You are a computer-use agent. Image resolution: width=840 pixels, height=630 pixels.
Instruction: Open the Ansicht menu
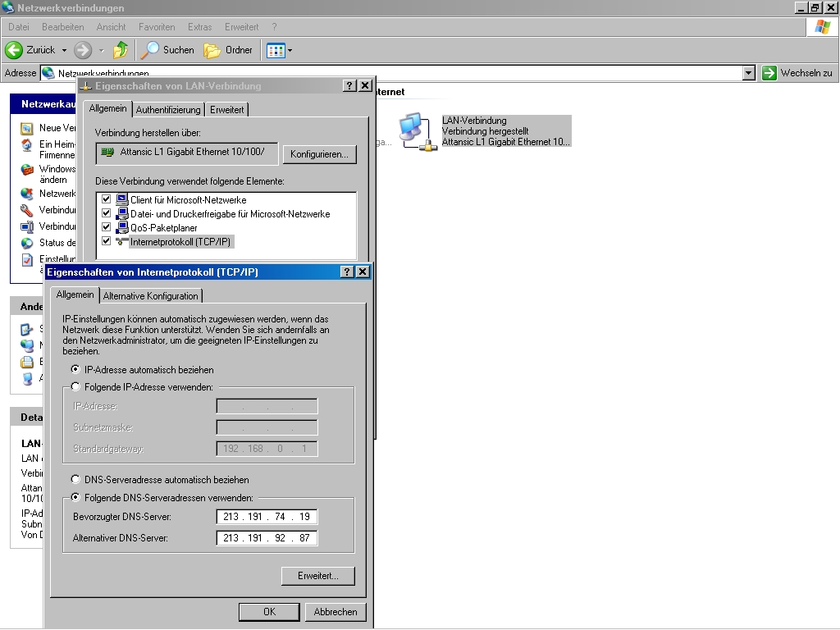111,27
